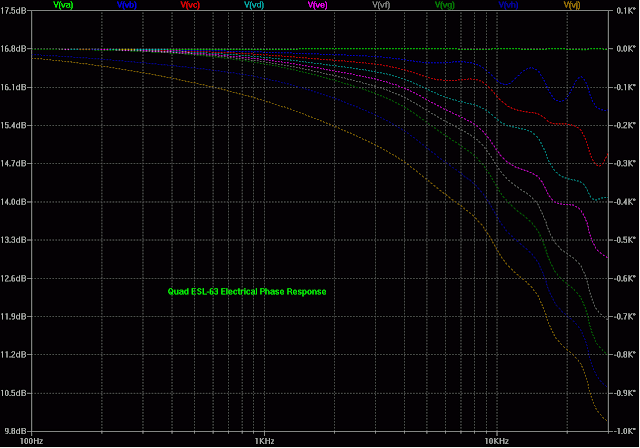Image resolution: width=640 pixels, height=448 pixels.
Task: Select the V(vb) trace label
Action: (x=127, y=5)
